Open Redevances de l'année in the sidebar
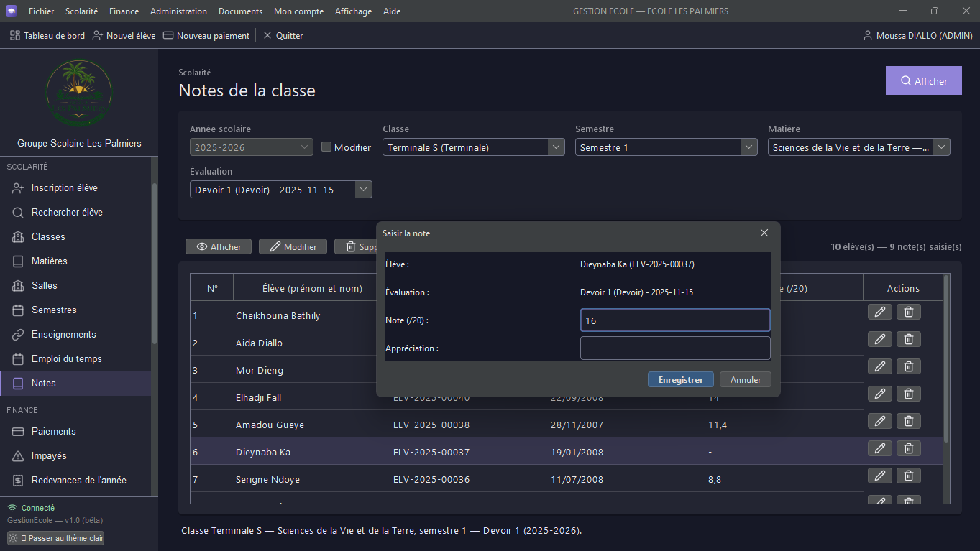Screen dimensions: 980x551 point(75,480)
